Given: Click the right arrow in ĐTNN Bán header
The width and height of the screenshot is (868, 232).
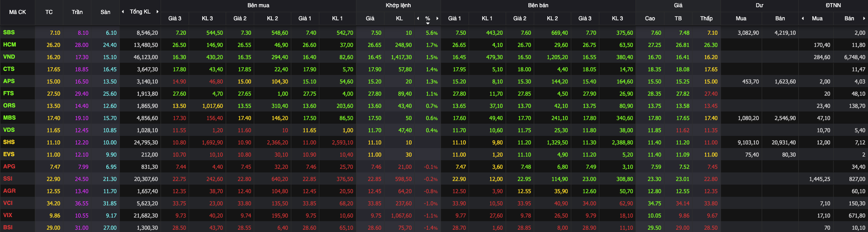Looking at the screenshot, I should click(x=864, y=19).
